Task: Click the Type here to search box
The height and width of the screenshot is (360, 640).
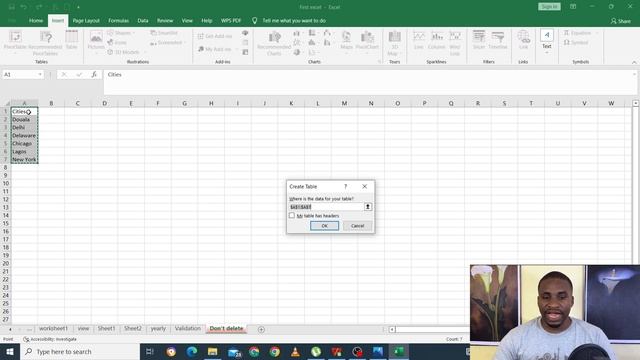Action: (x=80, y=351)
